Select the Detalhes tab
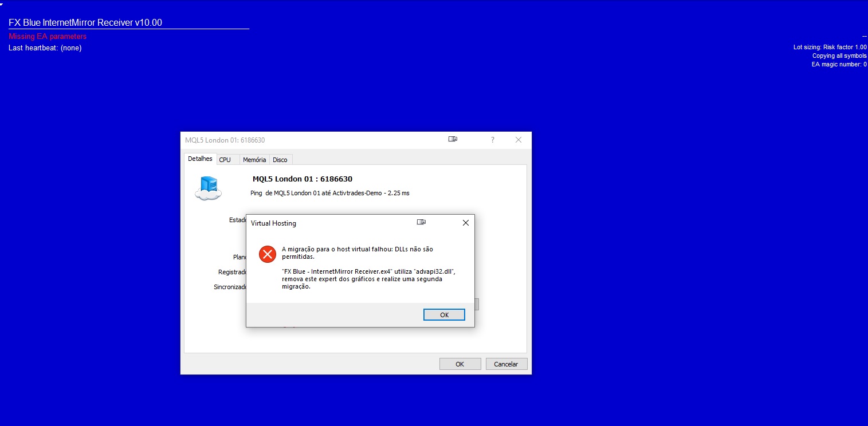 click(x=200, y=159)
